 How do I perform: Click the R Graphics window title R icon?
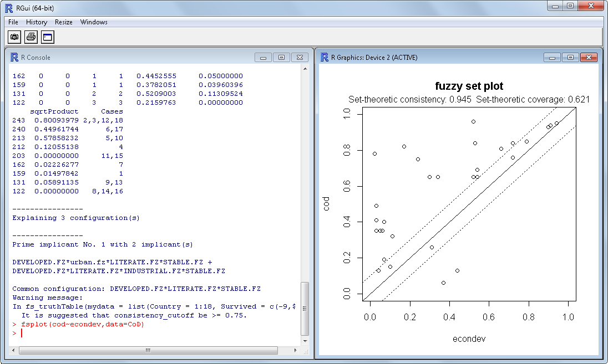pos(324,57)
